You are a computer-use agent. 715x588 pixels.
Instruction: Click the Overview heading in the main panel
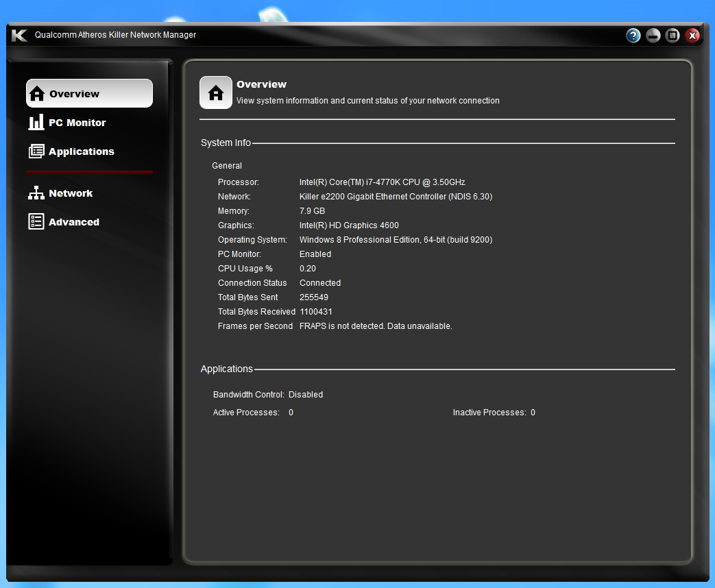tap(261, 84)
